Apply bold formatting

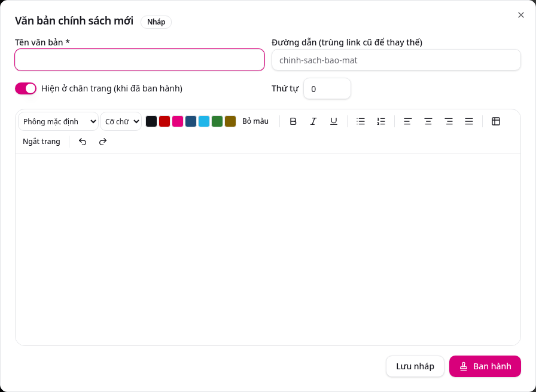[x=293, y=121]
